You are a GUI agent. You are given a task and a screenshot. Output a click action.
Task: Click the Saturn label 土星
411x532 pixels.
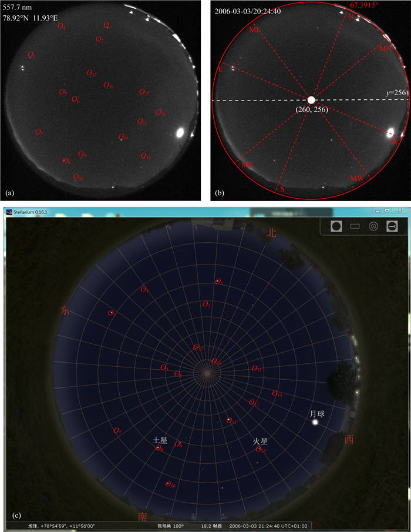(160, 440)
